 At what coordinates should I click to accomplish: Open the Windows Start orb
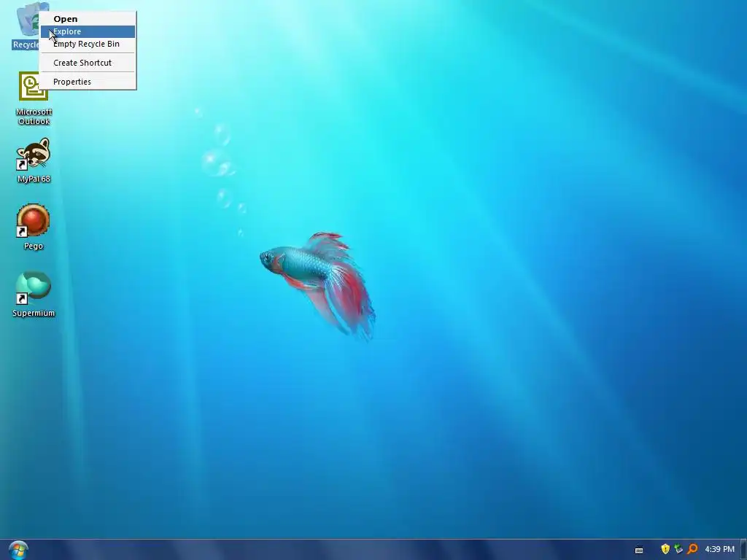click(x=18, y=550)
